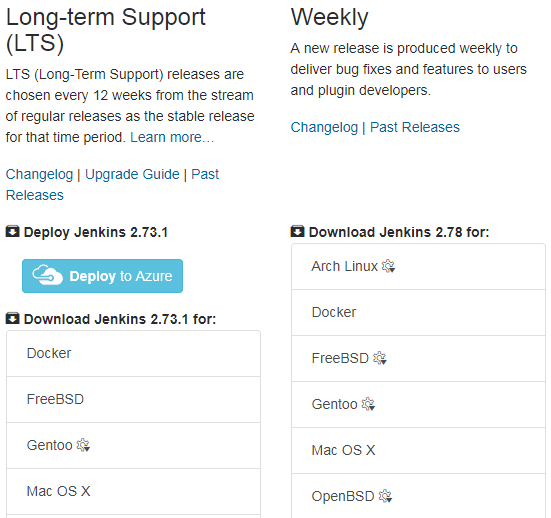
Task: Select Docker in the LTS download list
Action: (134, 354)
